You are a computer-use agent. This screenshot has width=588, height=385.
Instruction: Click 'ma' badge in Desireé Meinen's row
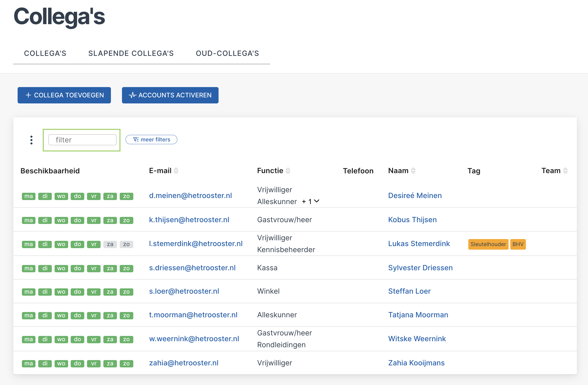click(29, 196)
